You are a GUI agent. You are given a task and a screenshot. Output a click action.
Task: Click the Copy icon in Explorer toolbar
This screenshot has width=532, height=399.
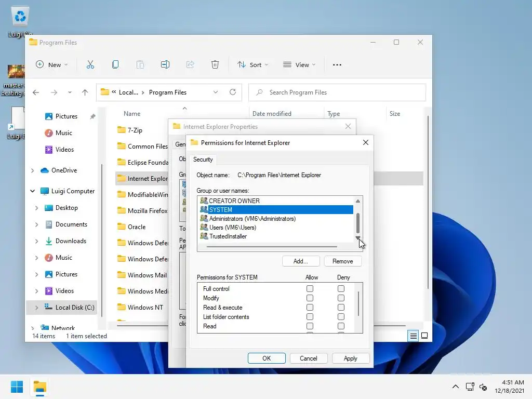pos(115,64)
